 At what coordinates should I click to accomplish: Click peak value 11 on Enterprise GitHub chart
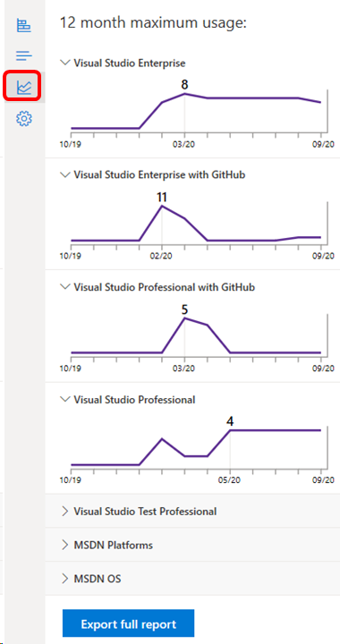tap(162, 197)
